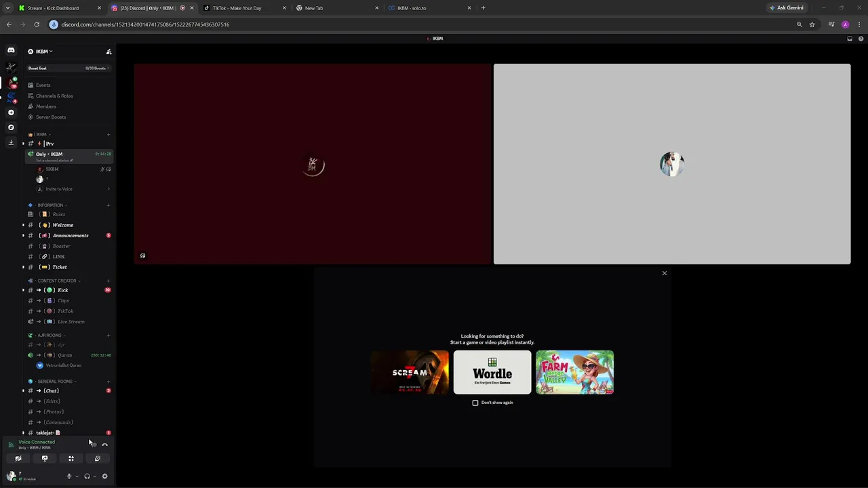Toggle noise suppression next to Voice Connected

pos(93,445)
